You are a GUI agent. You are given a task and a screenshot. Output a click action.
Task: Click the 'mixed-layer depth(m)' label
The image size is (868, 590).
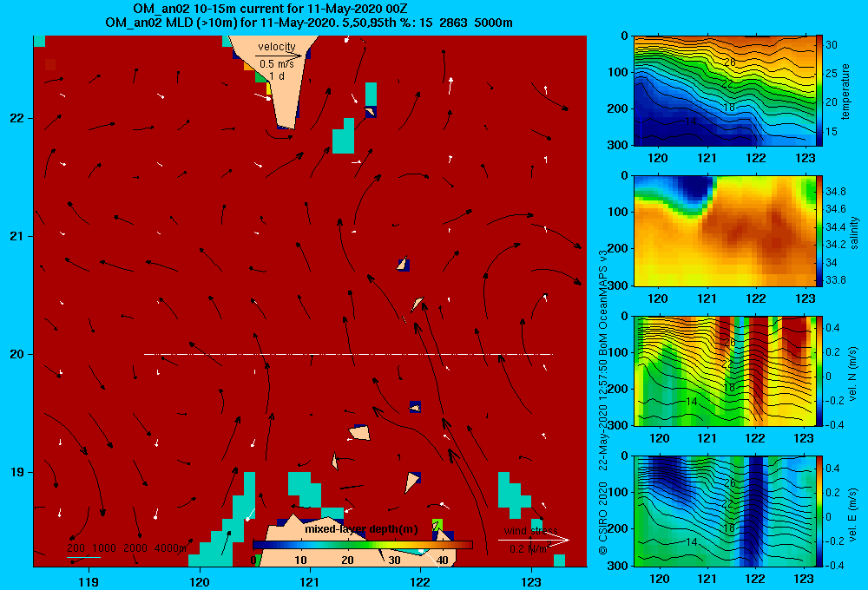[361, 529]
